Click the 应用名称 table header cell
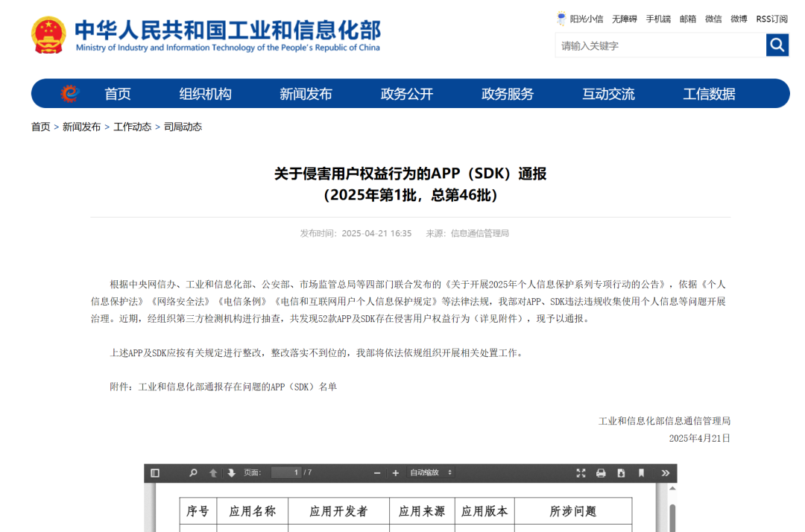 coord(253,511)
